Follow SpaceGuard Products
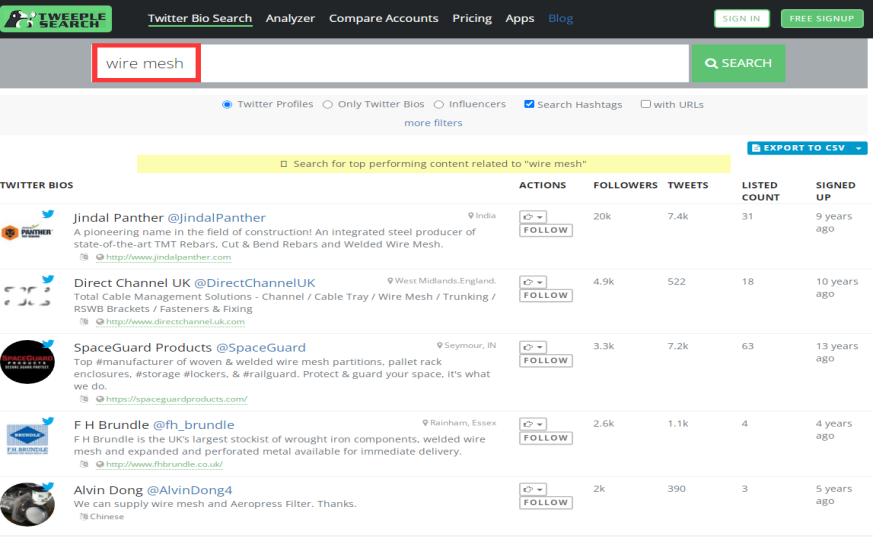The height and width of the screenshot is (546, 873). [x=546, y=361]
